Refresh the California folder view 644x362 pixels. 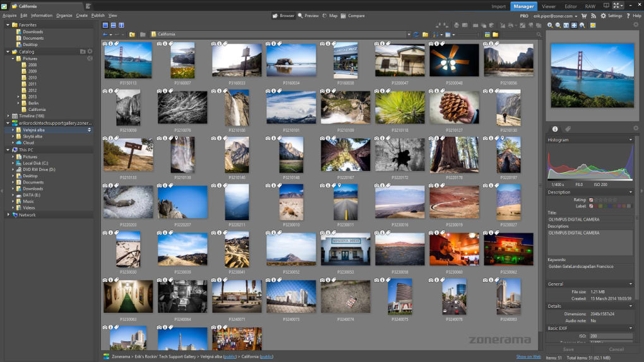[x=416, y=35]
